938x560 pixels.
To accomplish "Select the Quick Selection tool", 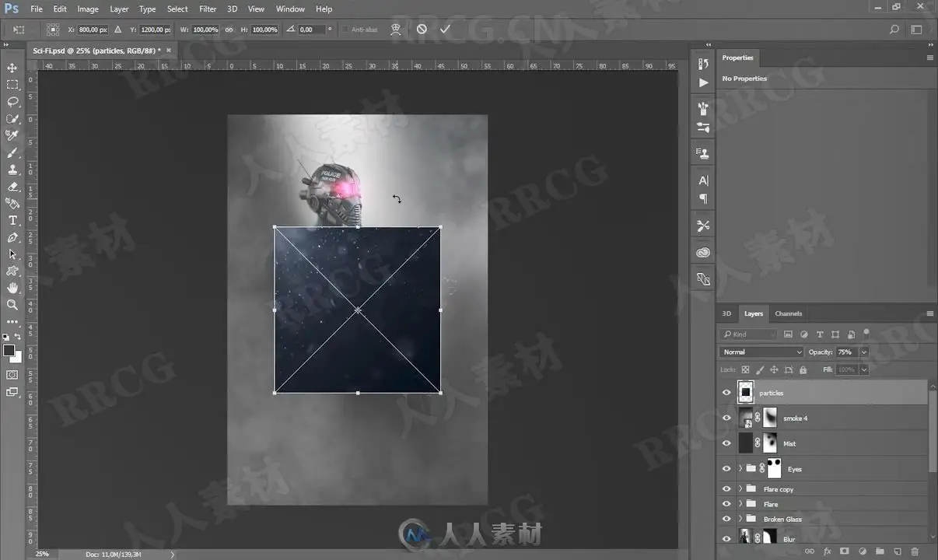I will [12, 119].
